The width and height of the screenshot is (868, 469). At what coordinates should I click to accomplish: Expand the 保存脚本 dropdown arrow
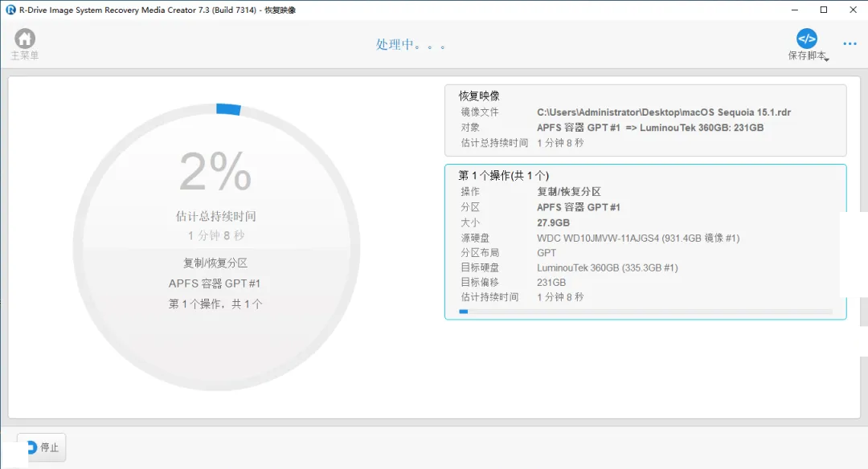point(826,59)
